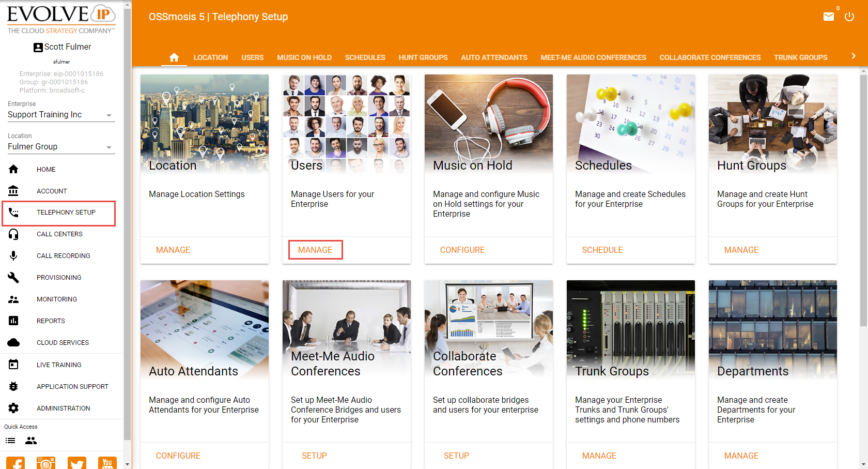Click the home icon tab in navigation bar
Screen dimensions: 868x469
[174, 57]
